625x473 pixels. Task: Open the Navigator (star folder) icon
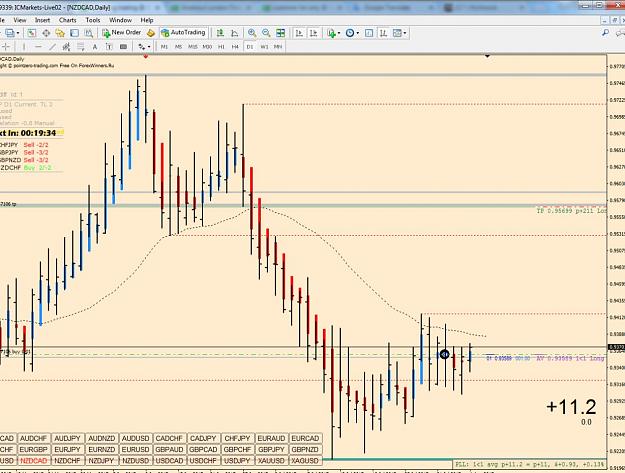point(60,33)
